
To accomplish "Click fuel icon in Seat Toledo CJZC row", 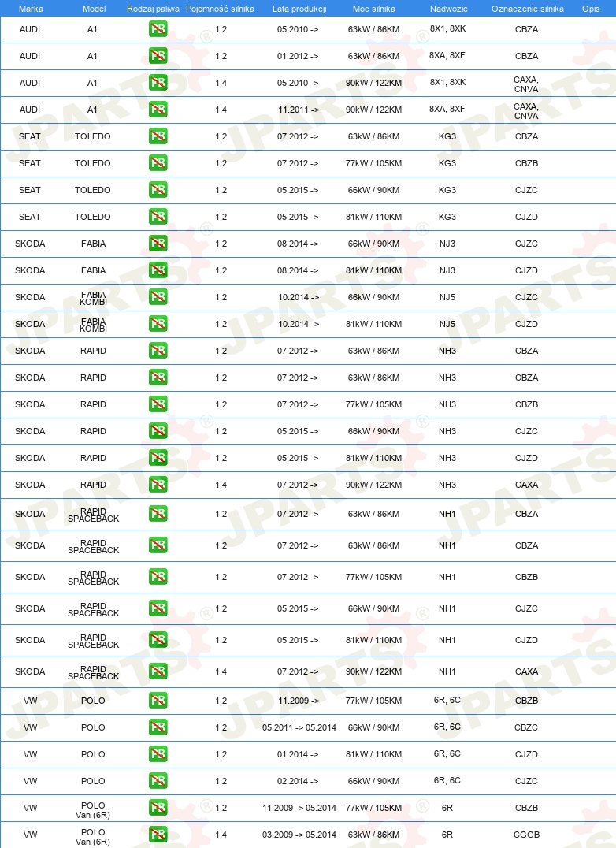I will pos(158,190).
